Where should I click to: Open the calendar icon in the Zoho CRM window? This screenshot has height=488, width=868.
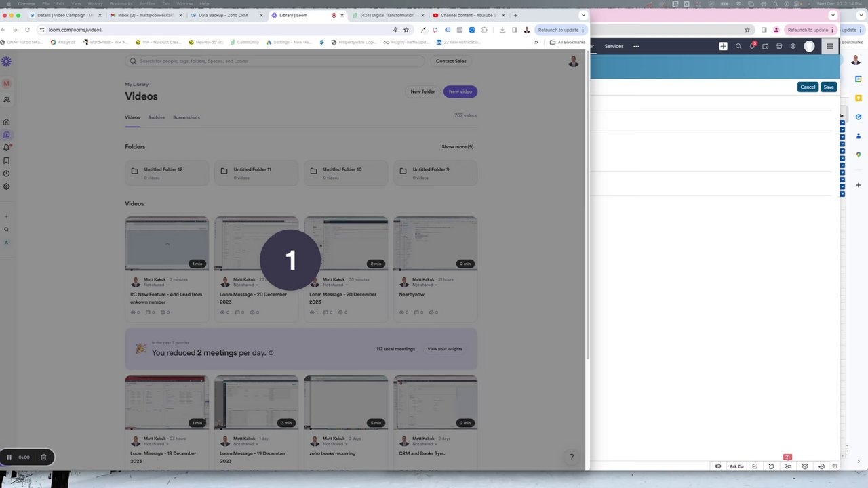[766, 46]
